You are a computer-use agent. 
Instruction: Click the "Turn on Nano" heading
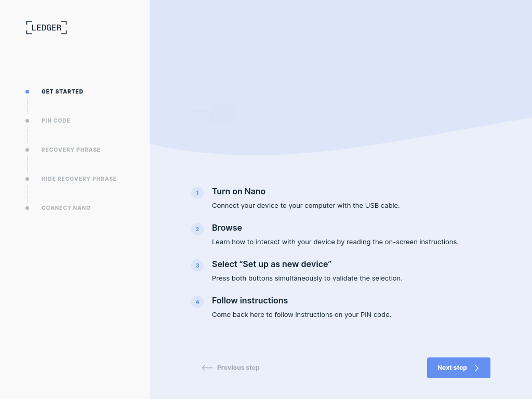pos(239,191)
